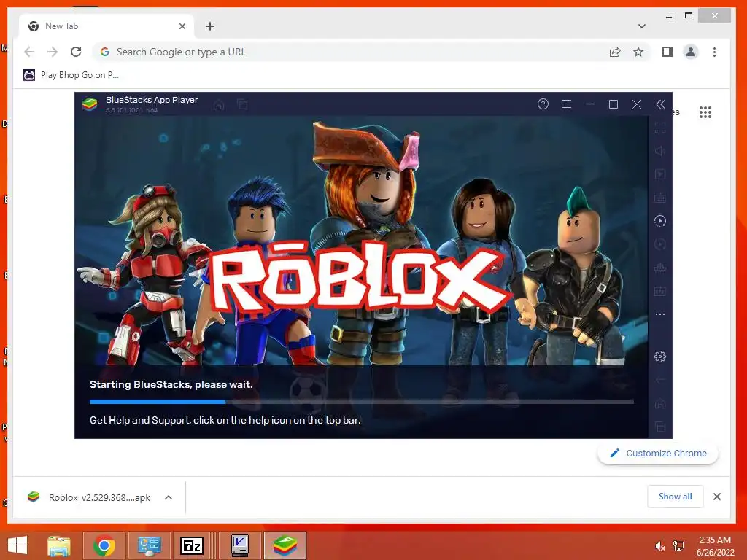Image resolution: width=747 pixels, height=560 pixels.
Task: Expand Roblox apk download options
Action: [x=169, y=497]
